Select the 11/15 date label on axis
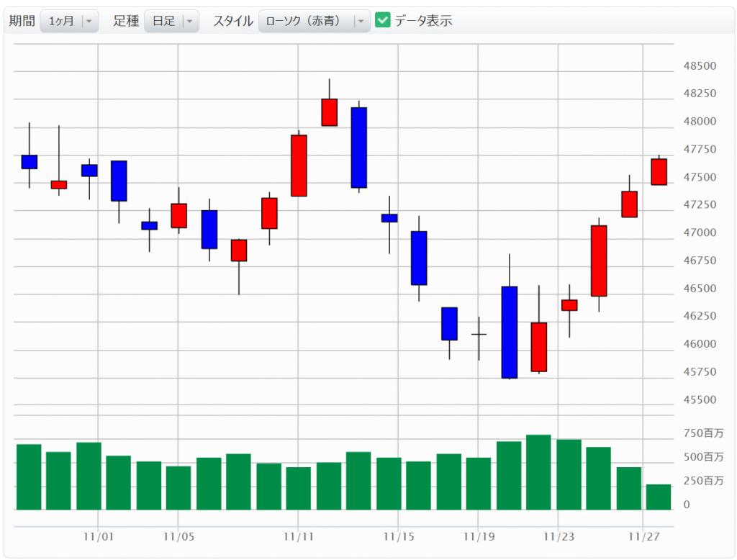This screenshot has width=737, height=560. click(398, 536)
